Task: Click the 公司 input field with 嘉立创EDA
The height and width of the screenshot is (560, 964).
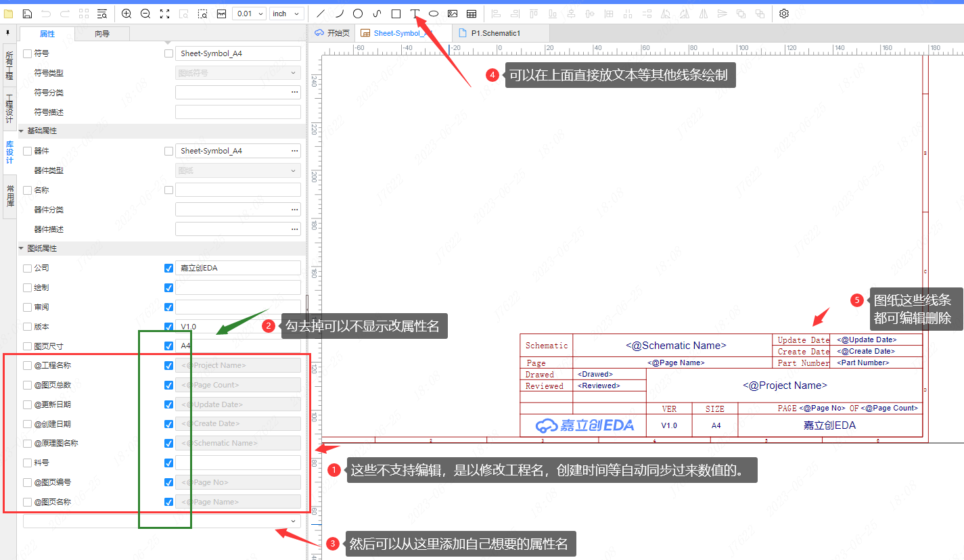Action: click(x=238, y=269)
